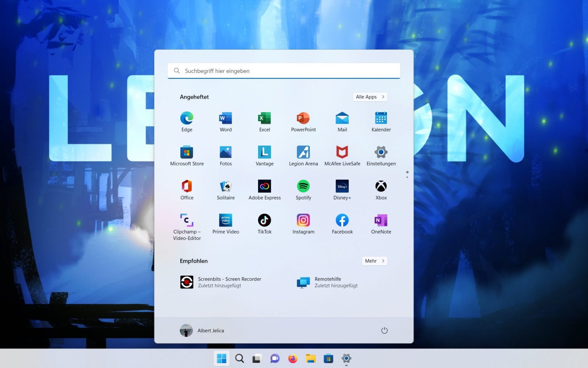Click the Windows Start button in taskbar
Image resolution: width=588 pixels, height=368 pixels.
pos(222,359)
